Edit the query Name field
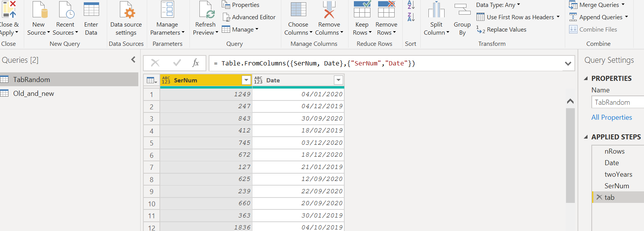The width and height of the screenshot is (644, 231). click(x=618, y=102)
